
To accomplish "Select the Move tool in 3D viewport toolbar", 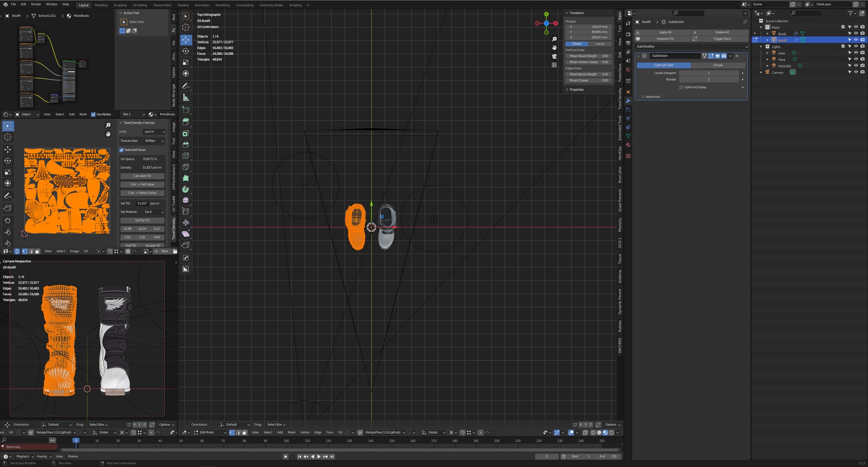I will pos(186,40).
